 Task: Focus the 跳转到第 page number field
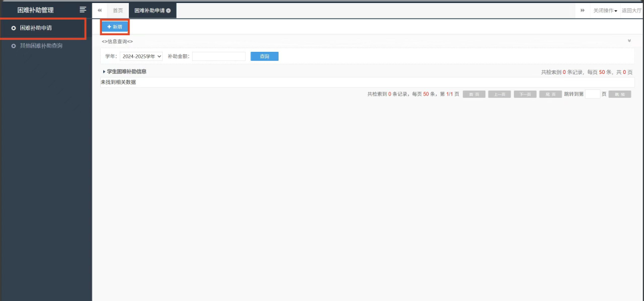[592, 94]
